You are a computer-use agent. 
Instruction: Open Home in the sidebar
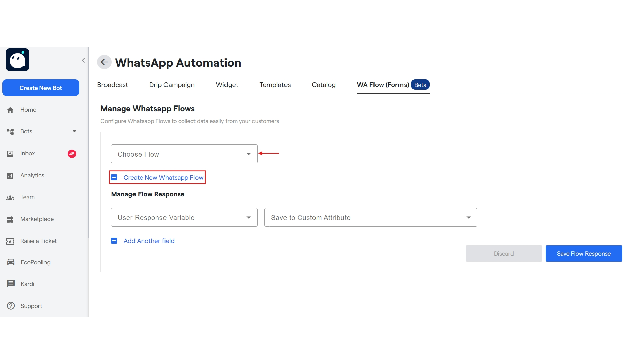coord(28,110)
